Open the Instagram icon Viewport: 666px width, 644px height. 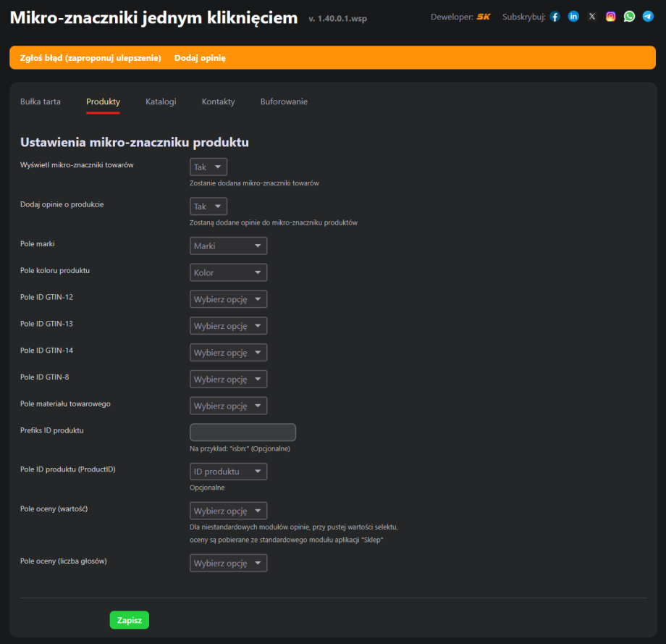point(610,16)
